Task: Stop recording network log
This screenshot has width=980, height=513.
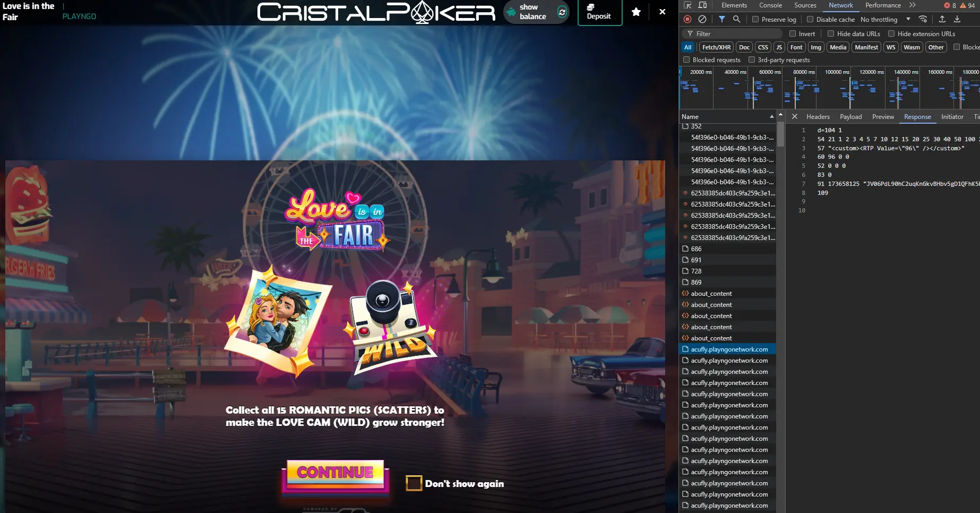Action: 687,19
